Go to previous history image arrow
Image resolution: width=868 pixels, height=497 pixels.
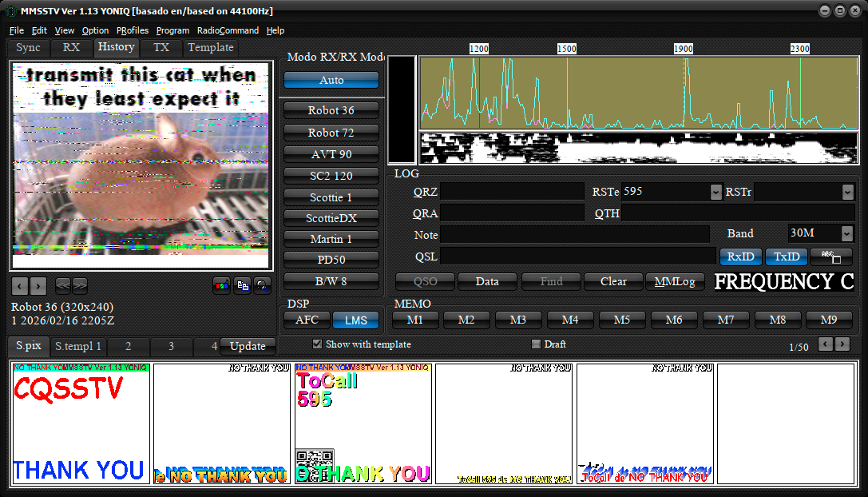tap(19, 286)
